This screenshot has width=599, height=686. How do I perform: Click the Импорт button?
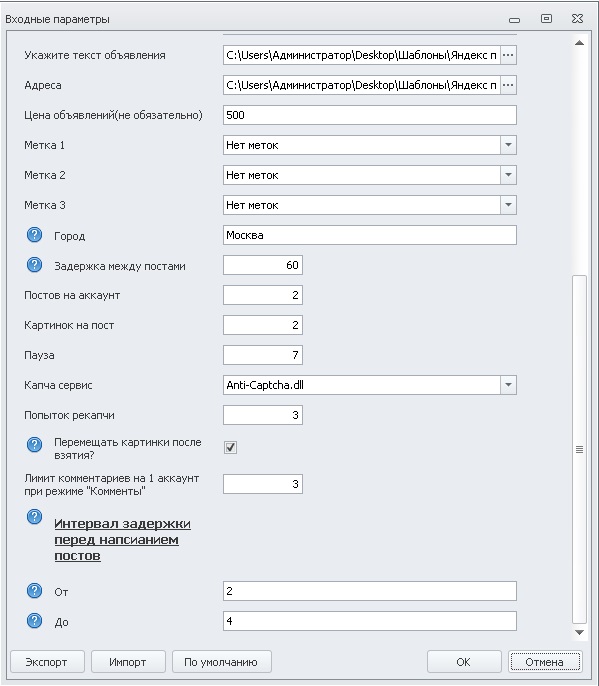click(x=128, y=662)
